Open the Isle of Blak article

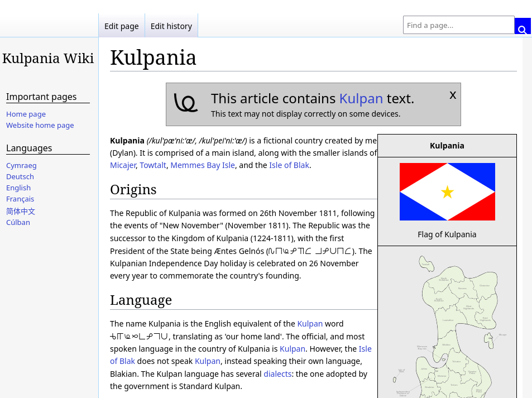point(289,165)
